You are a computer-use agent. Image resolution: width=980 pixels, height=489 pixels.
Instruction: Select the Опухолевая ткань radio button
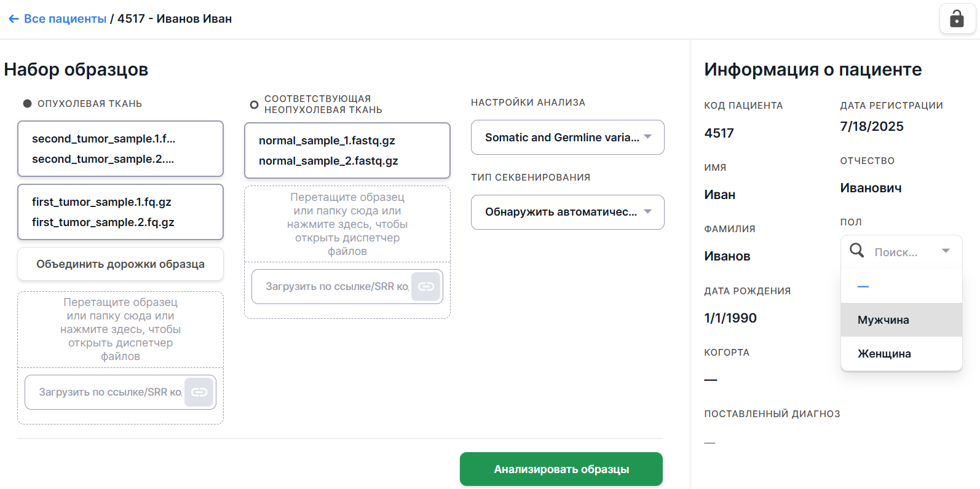coord(27,104)
